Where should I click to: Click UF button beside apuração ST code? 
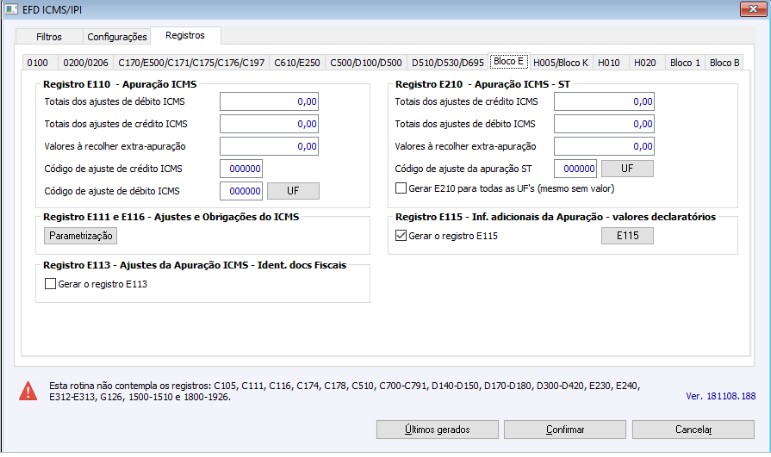(627, 169)
